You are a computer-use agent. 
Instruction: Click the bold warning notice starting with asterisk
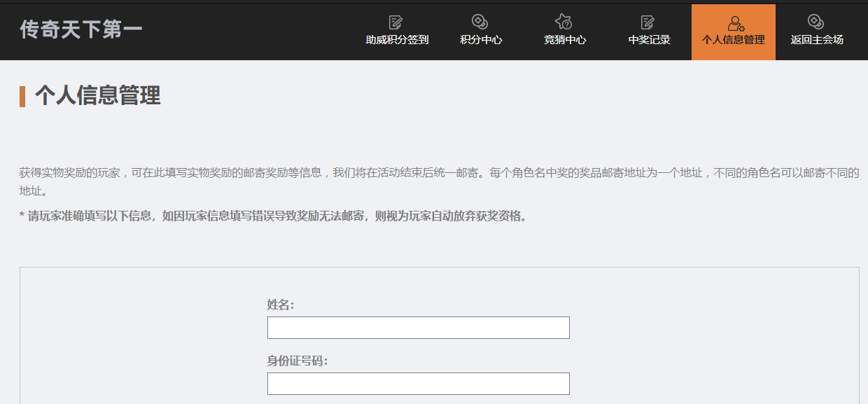pos(273,216)
